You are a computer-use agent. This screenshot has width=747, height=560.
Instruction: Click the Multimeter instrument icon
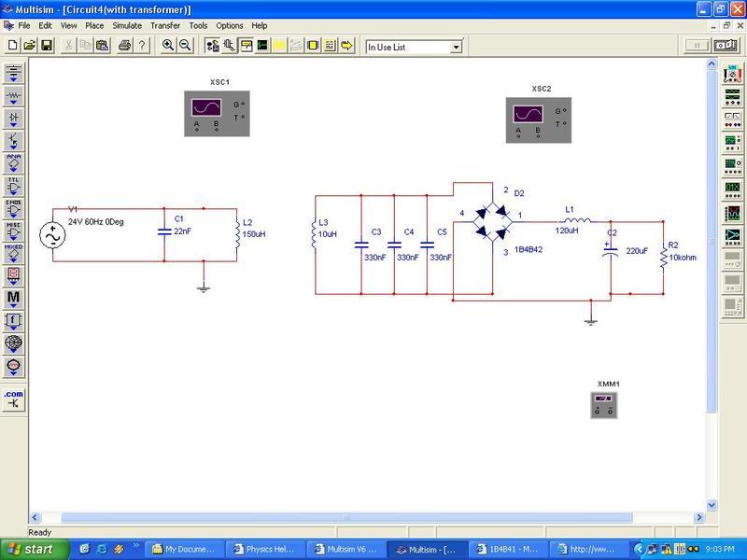pyautogui.click(x=733, y=73)
